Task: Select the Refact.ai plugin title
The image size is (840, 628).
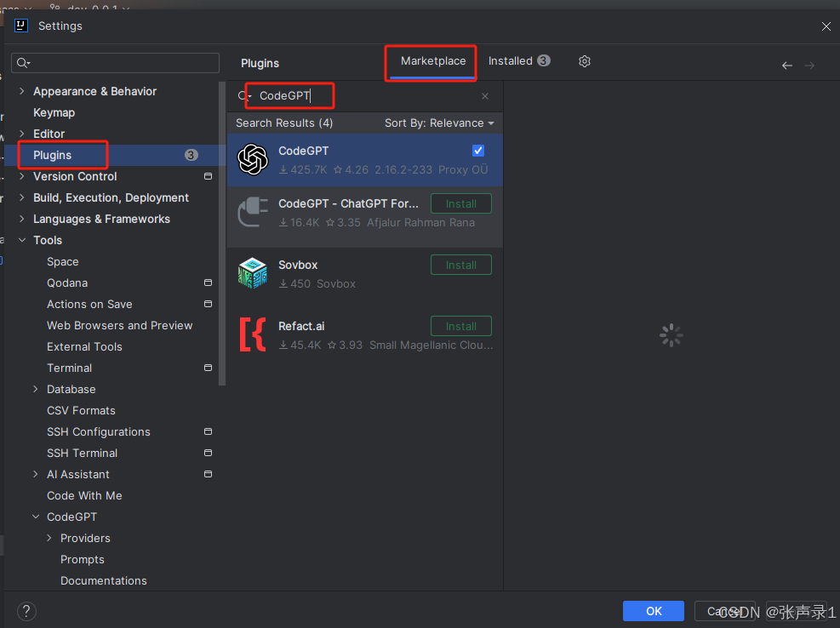Action: 301,326
